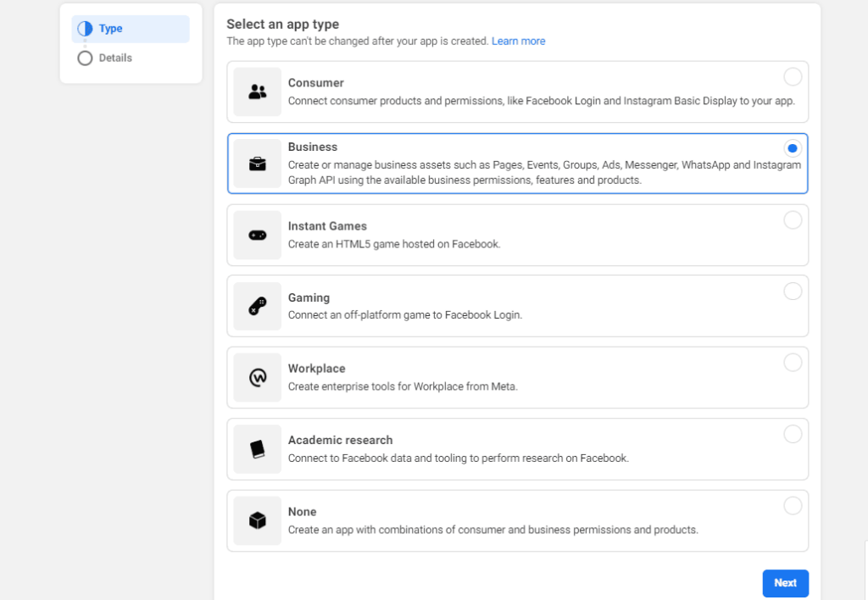Viewport: 868px width, 600px height.
Task: Click the None cube icon
Action: 257,520
